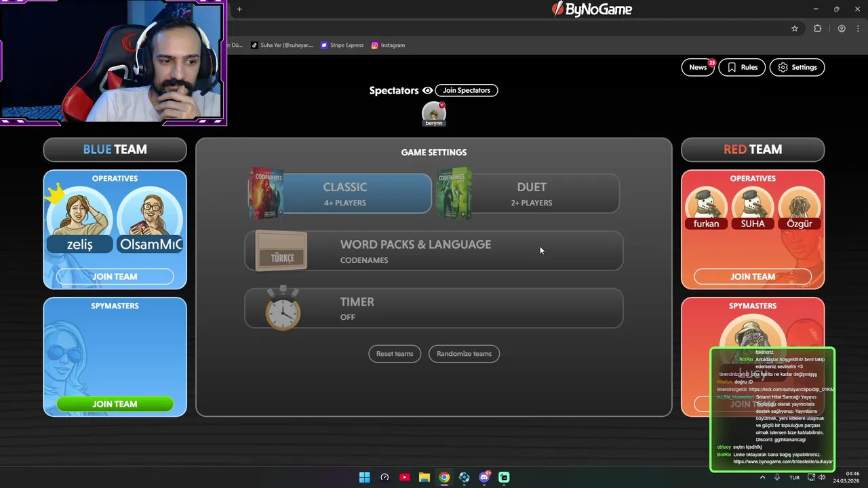Click the stopwatch timer icon
This screenshot has width=868, height=488.
click(x=283, y=308)
